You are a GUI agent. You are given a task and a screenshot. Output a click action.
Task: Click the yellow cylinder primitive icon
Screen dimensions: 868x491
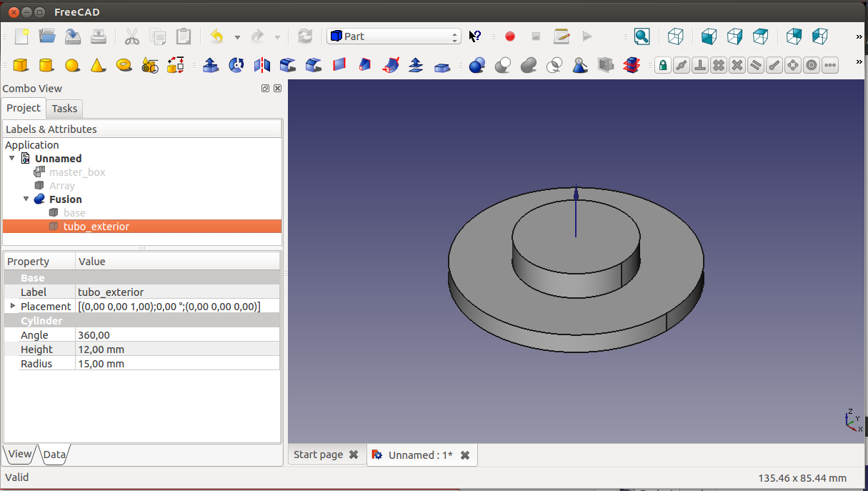46,66
